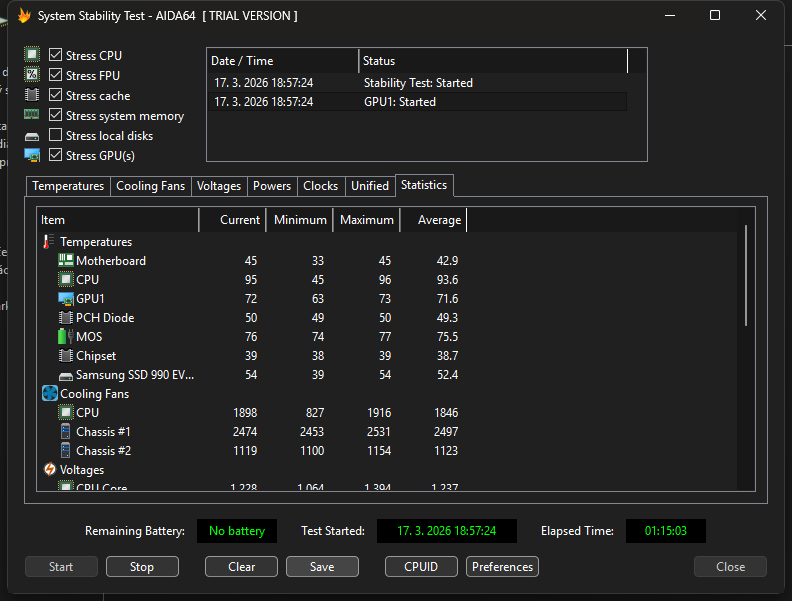Click the AIDA64 flame icon in title bar
Screen dimensions: 792x601
(x=24, y=16)
